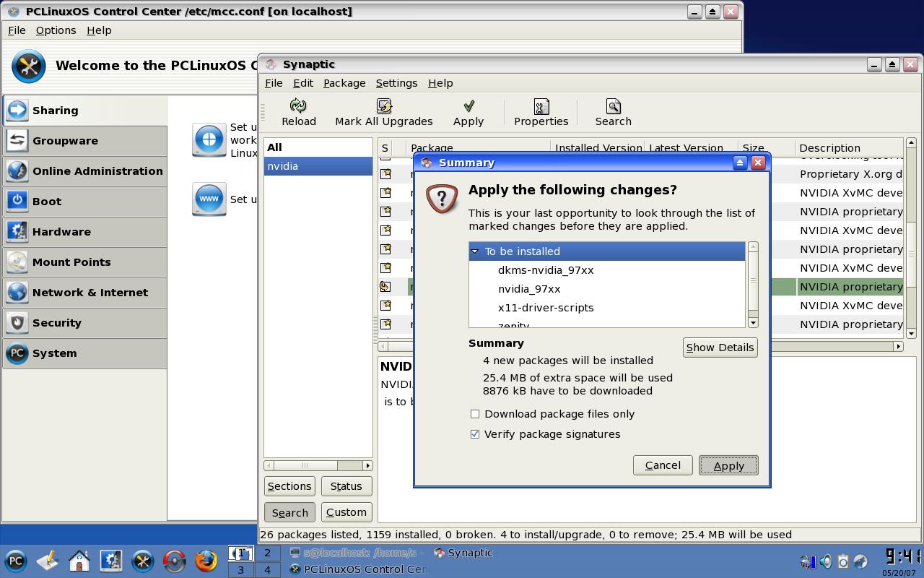924x578 pixels.
Task: Click the Search filter button below category list
Action: (x=289, y=512)
